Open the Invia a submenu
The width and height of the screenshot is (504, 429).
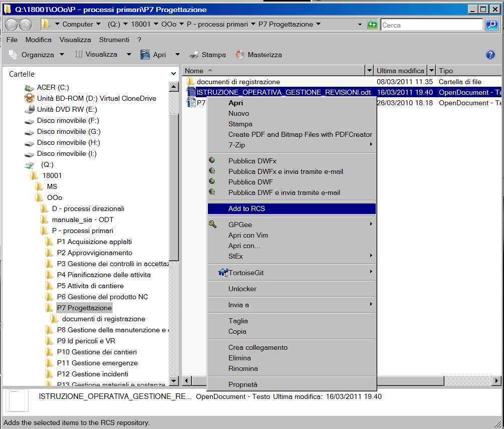[x=292, y=305]
